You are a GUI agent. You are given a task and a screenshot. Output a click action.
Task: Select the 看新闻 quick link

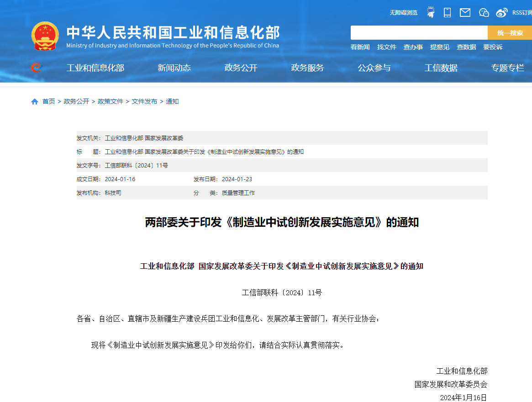click(360, 47)
